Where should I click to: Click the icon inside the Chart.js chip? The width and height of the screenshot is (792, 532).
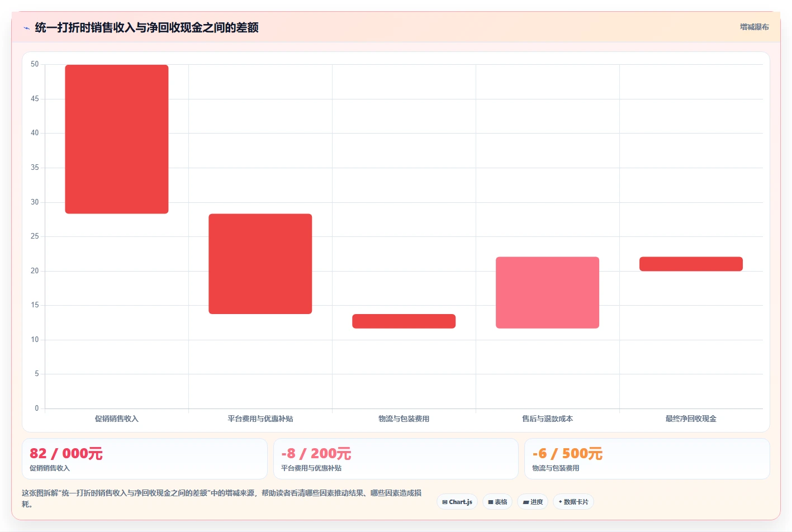coord(445,502)
